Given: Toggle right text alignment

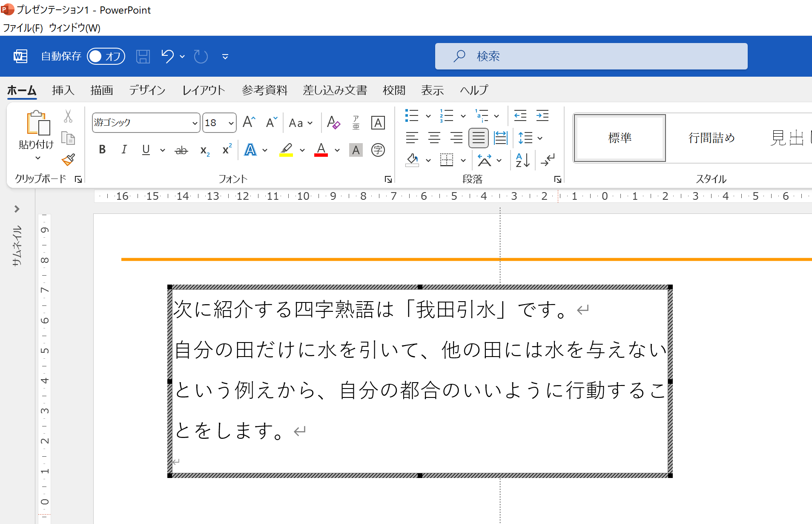Looking at the screenshot, I should point(456,138).
